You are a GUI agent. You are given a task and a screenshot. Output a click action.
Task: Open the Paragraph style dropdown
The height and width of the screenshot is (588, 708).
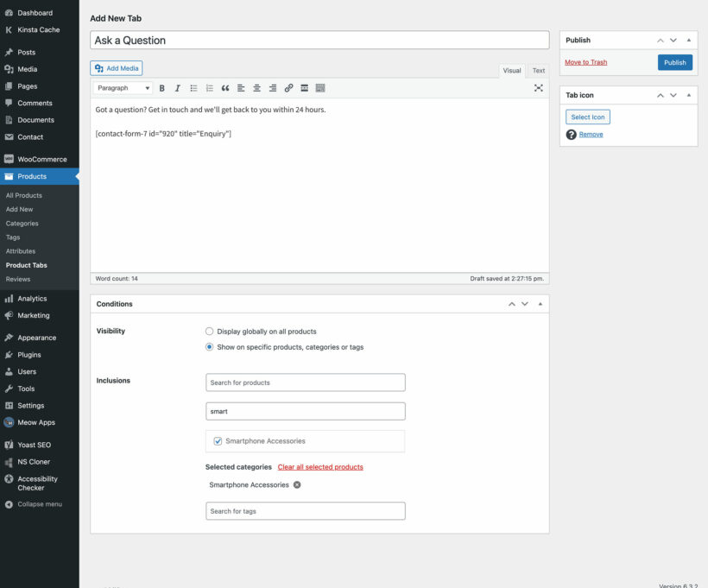pos(122,87)
